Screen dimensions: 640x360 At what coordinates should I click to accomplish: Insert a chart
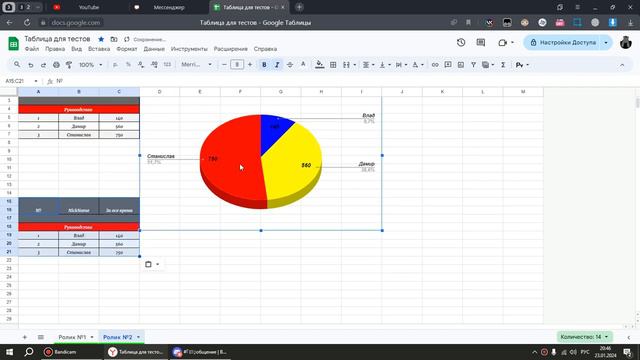[x=461, y=65]
